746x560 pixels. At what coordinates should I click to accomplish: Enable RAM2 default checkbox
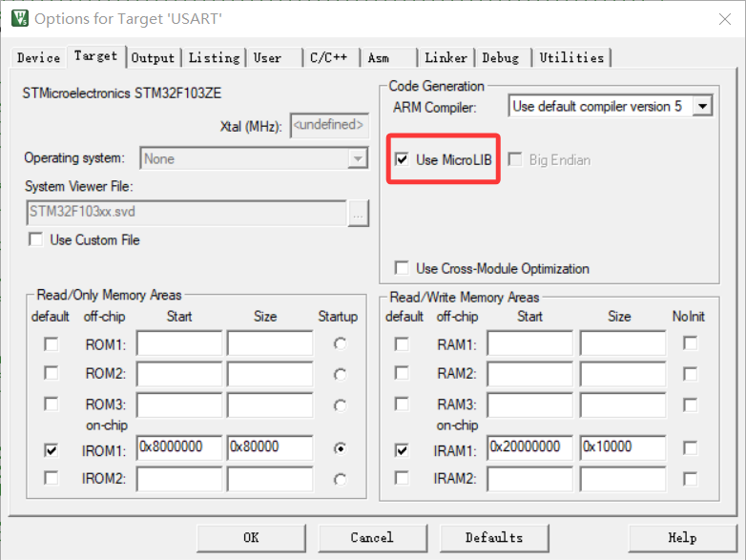[x=402, y=373]
